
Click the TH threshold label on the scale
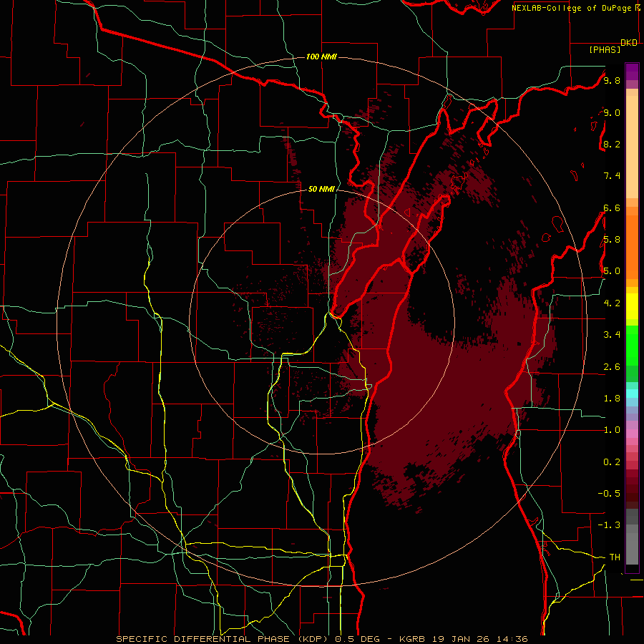click(615, 557)
